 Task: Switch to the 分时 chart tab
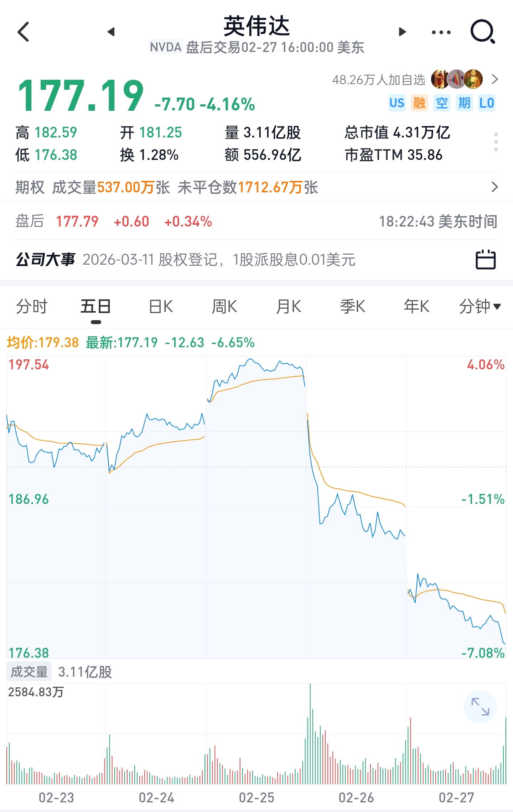click(32, 306)
